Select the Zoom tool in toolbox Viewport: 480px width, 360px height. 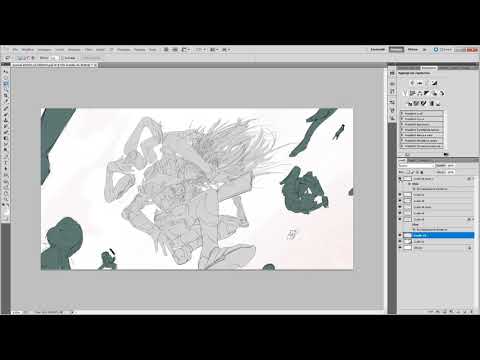click(x=6, y=200)
